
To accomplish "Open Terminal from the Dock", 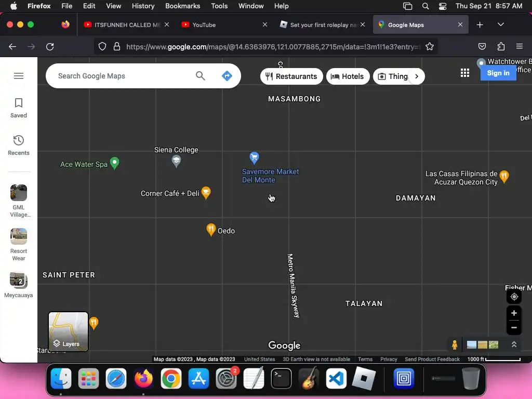I will pyautogui.click(x=281, y=378).
